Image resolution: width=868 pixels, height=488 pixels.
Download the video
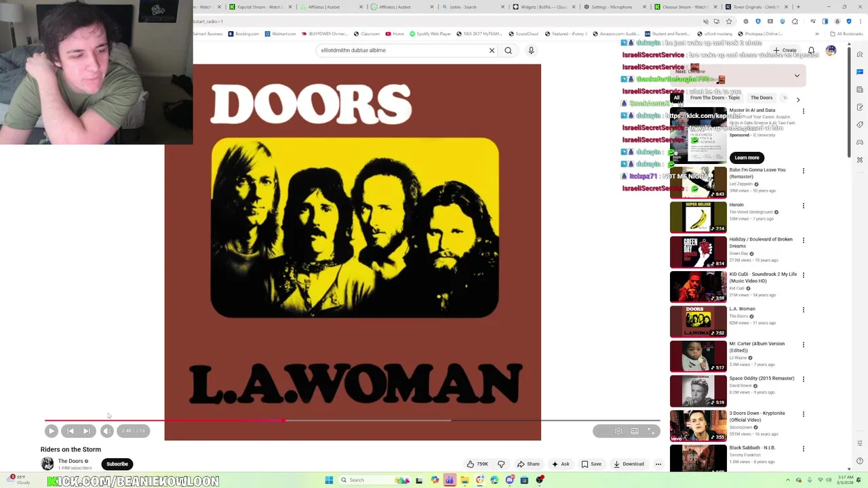click(x=629, y=464)
